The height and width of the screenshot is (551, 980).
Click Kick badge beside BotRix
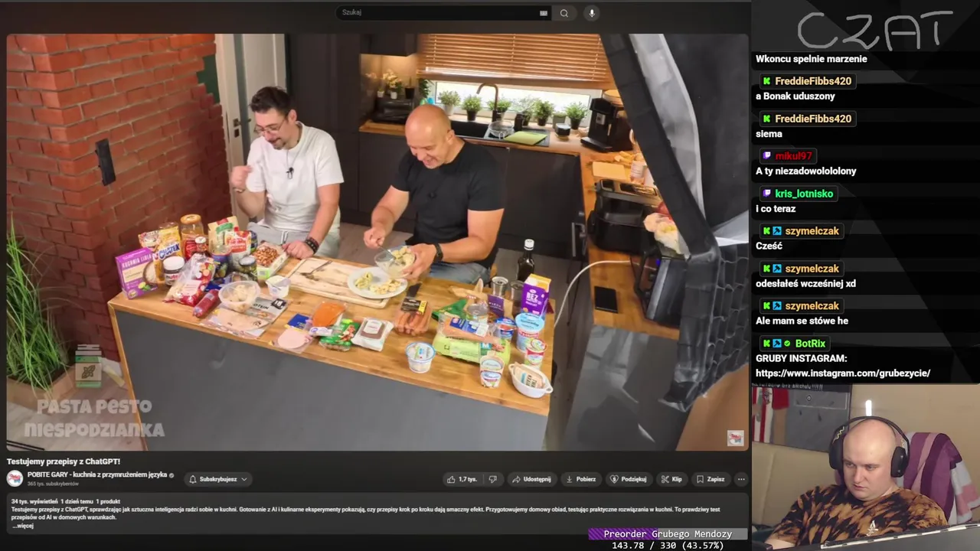point(766,344)
